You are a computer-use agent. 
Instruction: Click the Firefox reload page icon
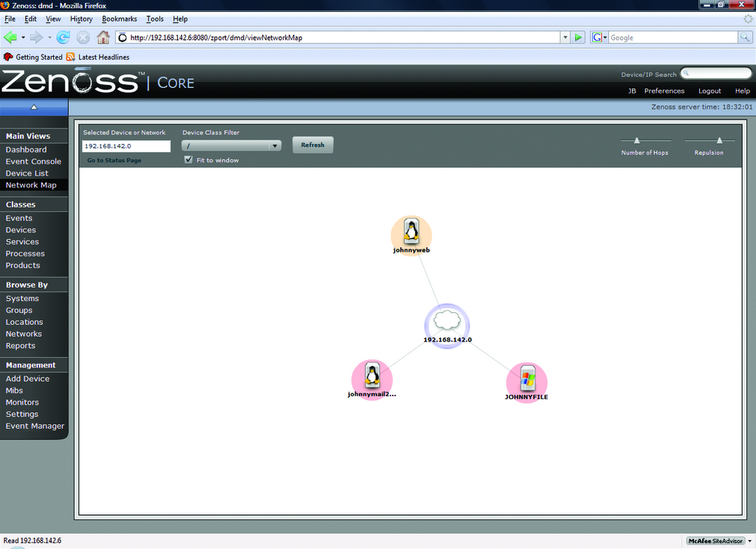(63, 38)
